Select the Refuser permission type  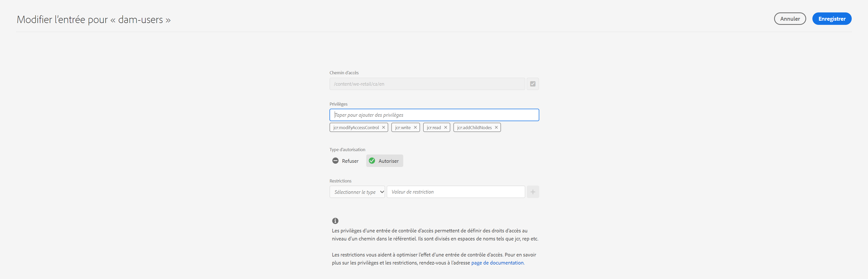(345, 161)
